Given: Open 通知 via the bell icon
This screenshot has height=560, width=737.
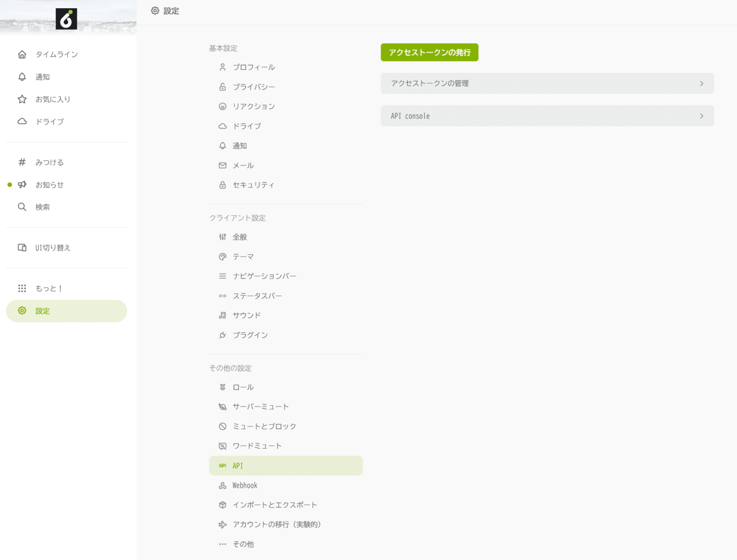Looking at the screenshot, I should (x=22, y=77).
